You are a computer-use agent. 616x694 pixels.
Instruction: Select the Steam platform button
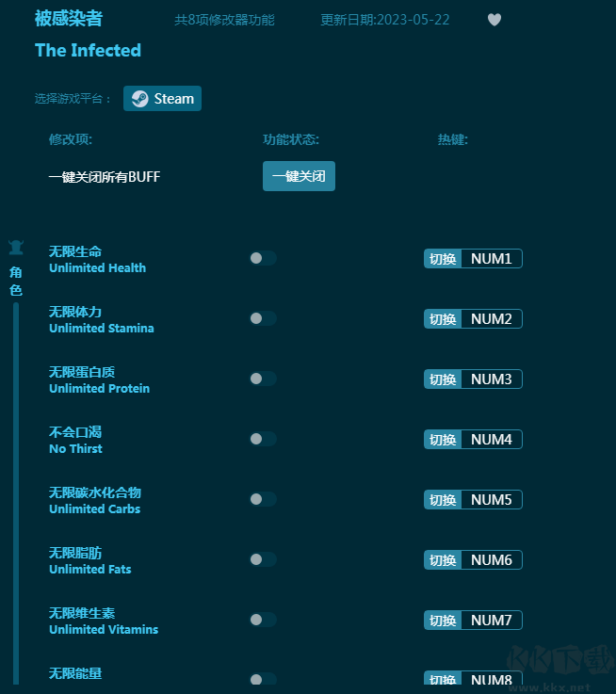163,99
